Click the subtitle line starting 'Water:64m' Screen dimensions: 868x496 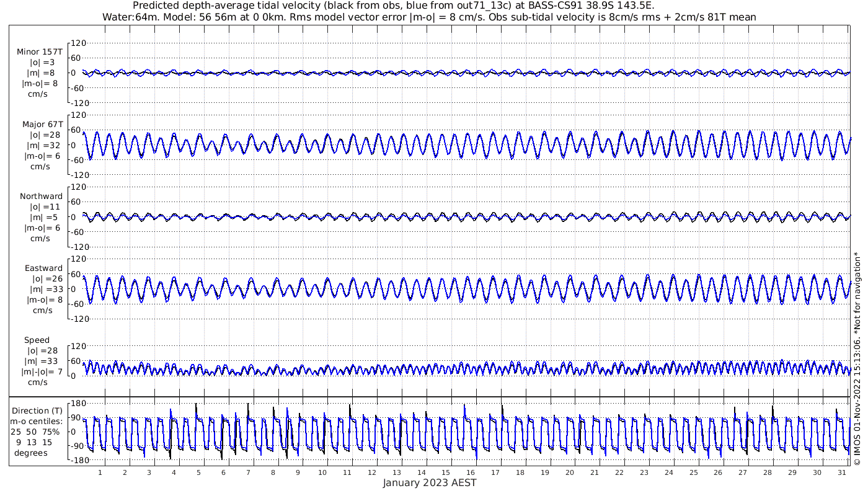click(x=429, y=17)
